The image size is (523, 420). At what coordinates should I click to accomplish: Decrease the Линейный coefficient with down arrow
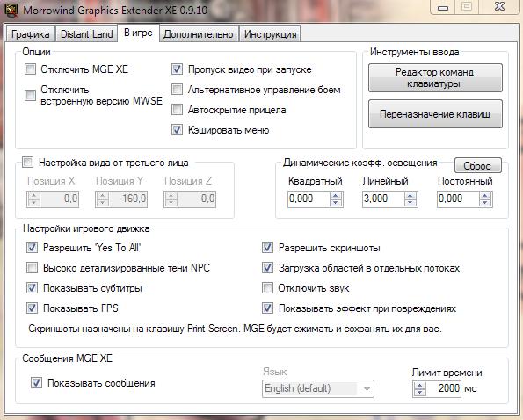[x=410, y=203]
